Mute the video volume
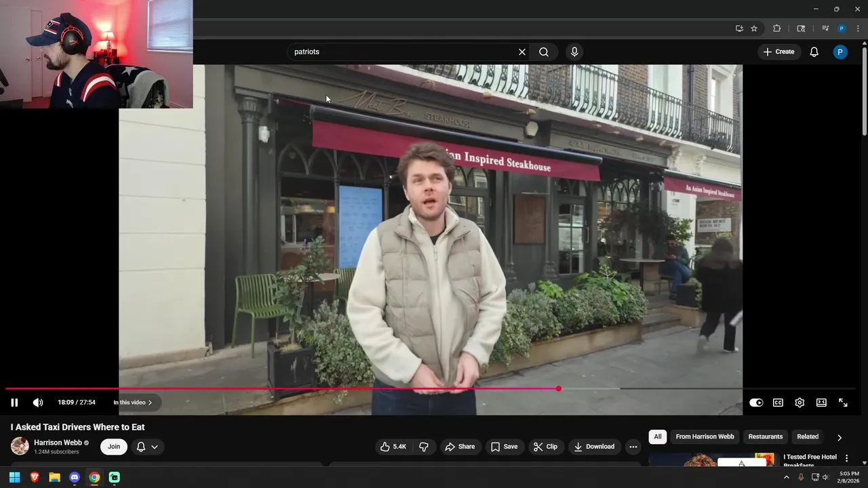 click(38, 403)
